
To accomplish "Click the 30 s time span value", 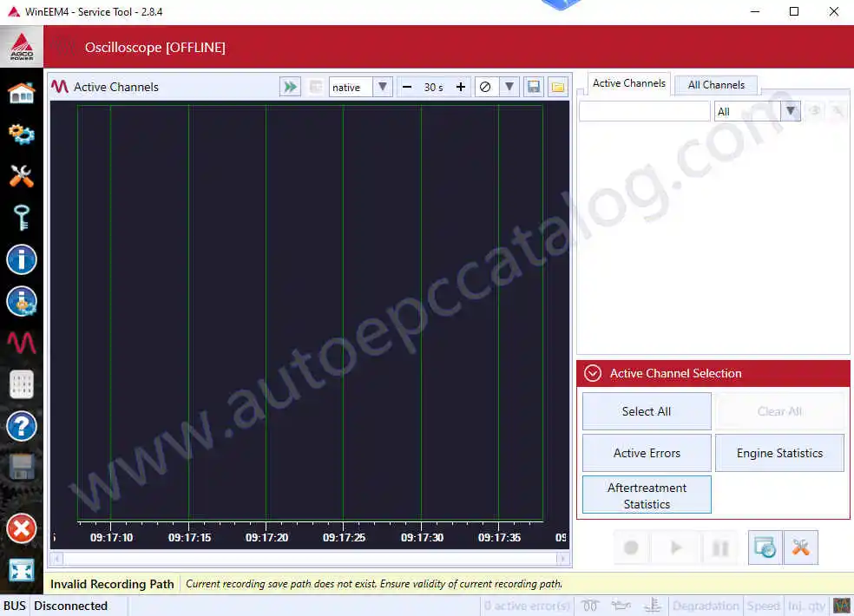I will click(x=434, y=87).
